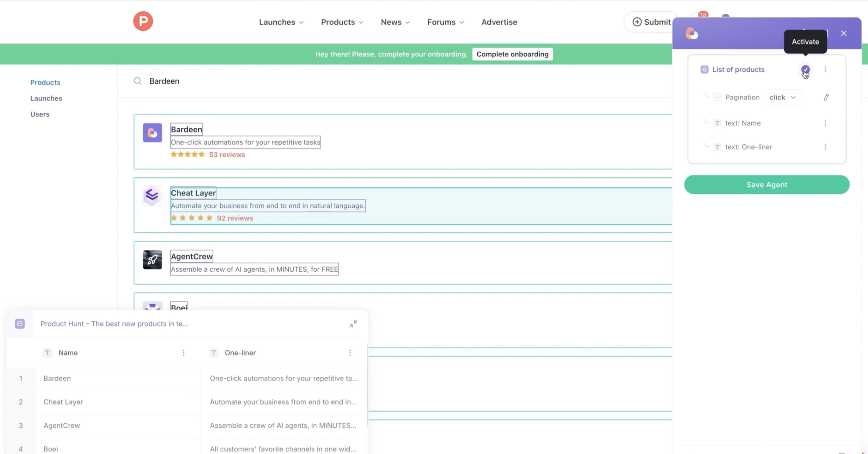
Task: Click Bardeen's one-liner description text
Action: tap(245, 142)
